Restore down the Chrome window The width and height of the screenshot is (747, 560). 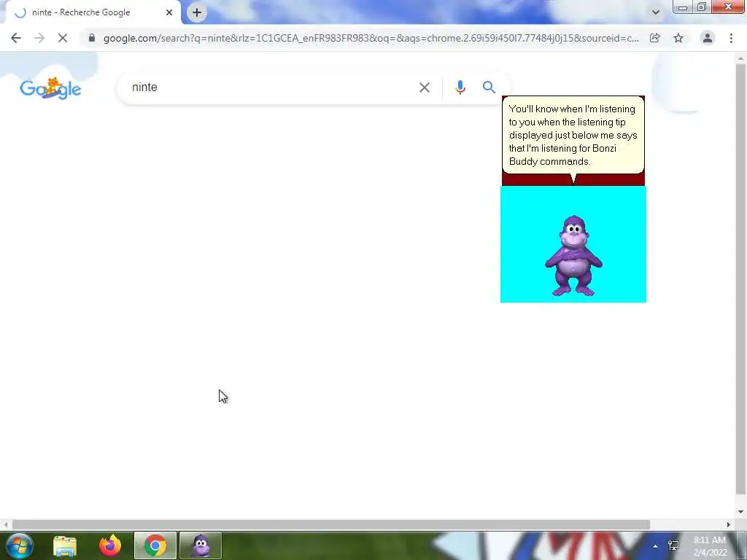[x=702, y=7]
